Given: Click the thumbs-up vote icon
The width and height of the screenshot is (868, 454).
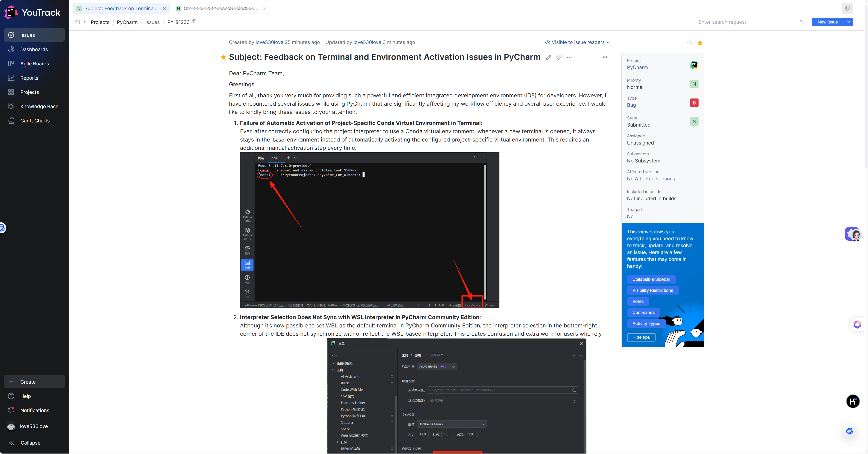Looking at the screenshot, I should (x=689, y=43).
